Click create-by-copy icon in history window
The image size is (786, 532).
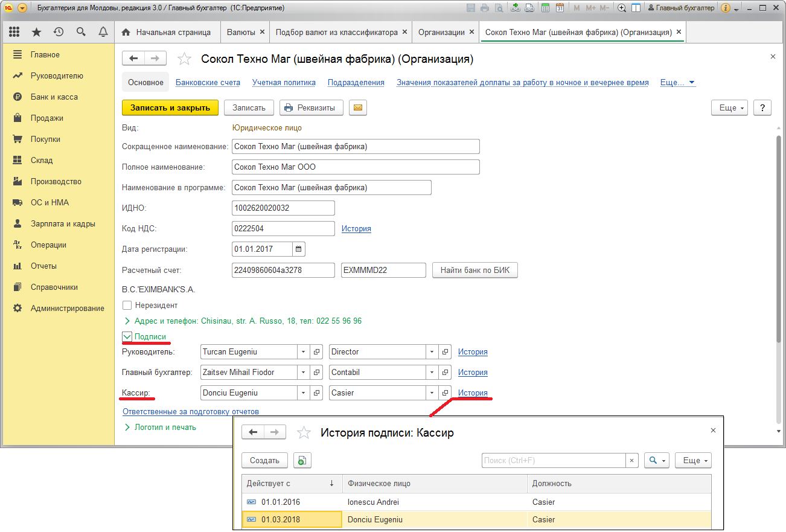302,460
